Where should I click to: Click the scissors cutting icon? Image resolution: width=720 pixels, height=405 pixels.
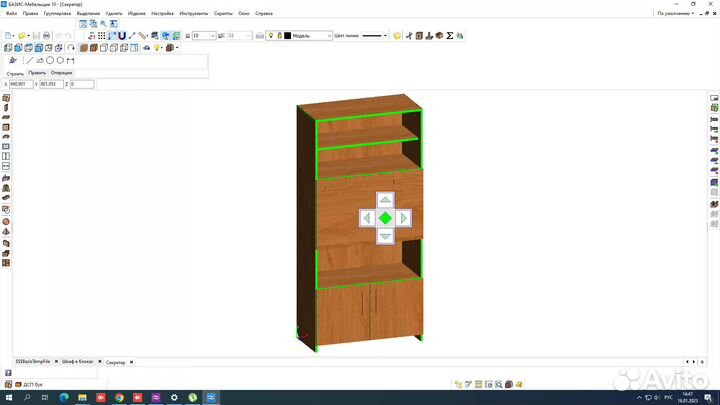(x=408, y=36)
